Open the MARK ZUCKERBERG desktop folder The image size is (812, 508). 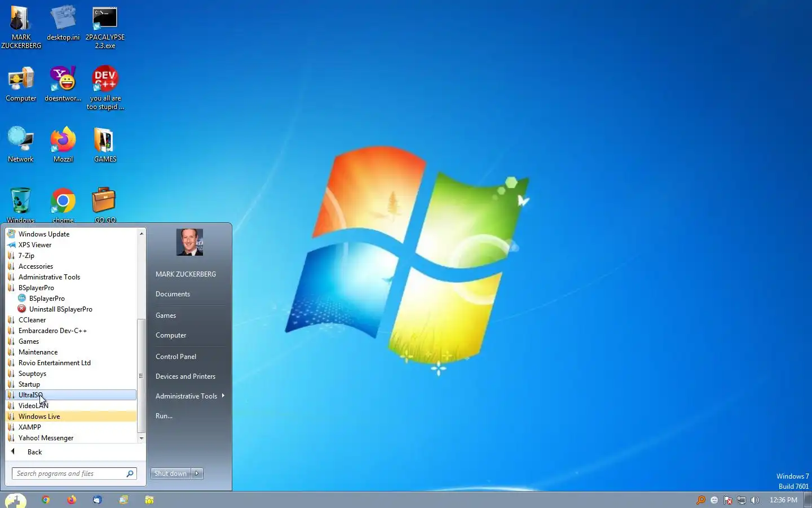click(21, 27)
